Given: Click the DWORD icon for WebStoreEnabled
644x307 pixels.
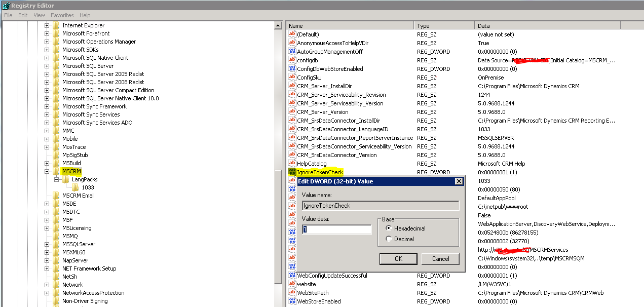Looking at the screenshot, I should point(292,301).
